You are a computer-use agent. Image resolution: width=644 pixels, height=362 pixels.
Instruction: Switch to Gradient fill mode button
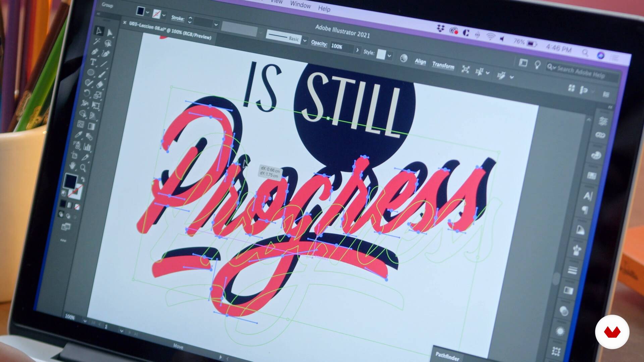[70, 205]
